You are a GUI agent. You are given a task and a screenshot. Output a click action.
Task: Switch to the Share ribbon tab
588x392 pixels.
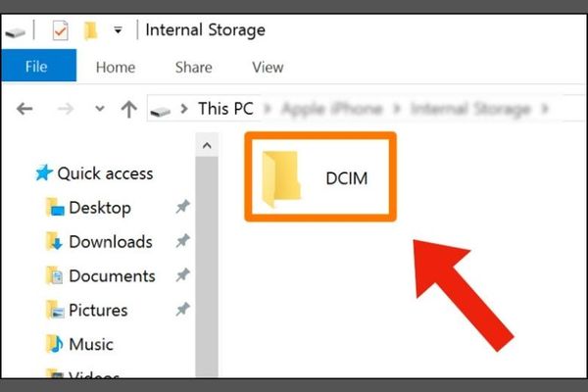193,68
